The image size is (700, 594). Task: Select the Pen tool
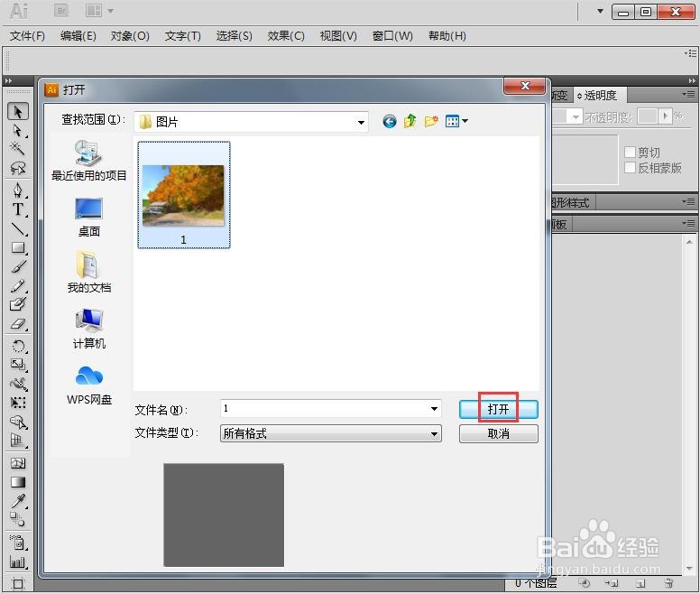tap(18, 190)
